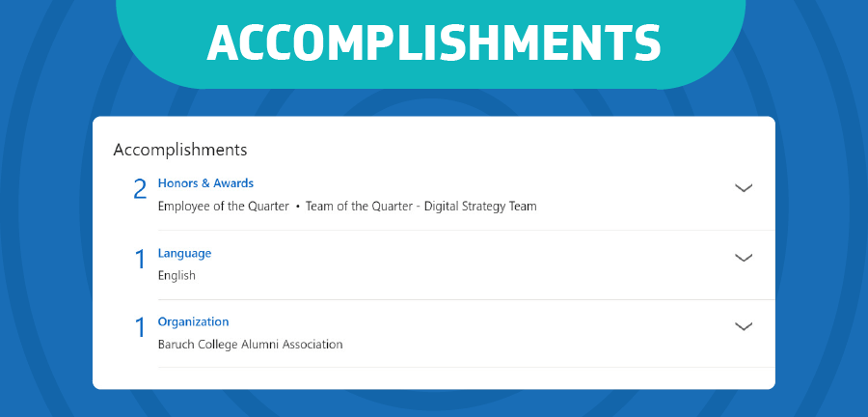
Task: Expand the Organization section chevron
Action: [x=743, y=326]
